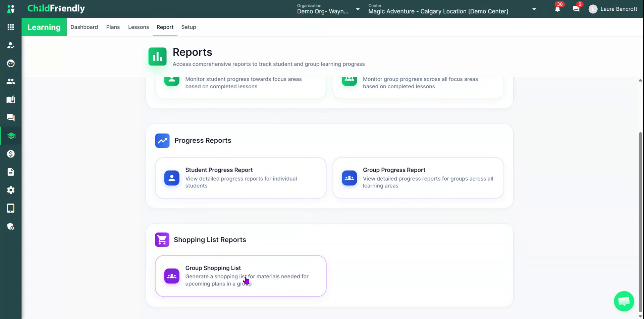This screenshot has width=644, height=319.
Task: Open notifications bell with 36 badge
Action: pos(557,9)
